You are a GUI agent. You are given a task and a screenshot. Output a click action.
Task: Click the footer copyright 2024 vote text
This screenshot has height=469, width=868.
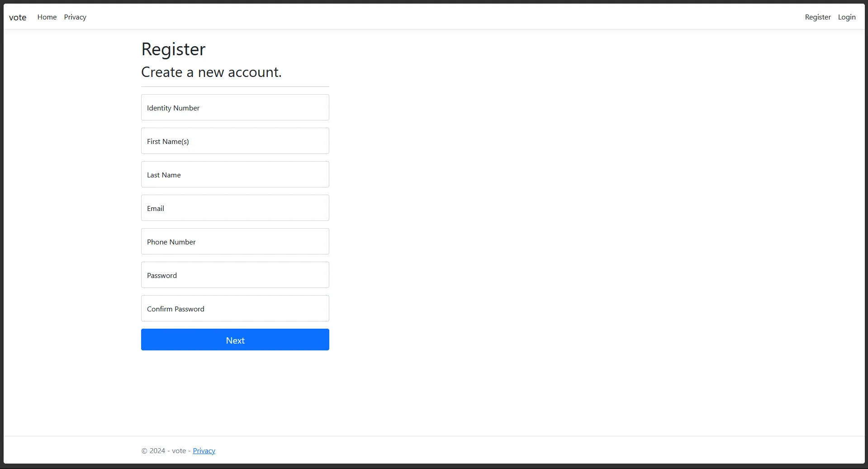click(164, 451)
